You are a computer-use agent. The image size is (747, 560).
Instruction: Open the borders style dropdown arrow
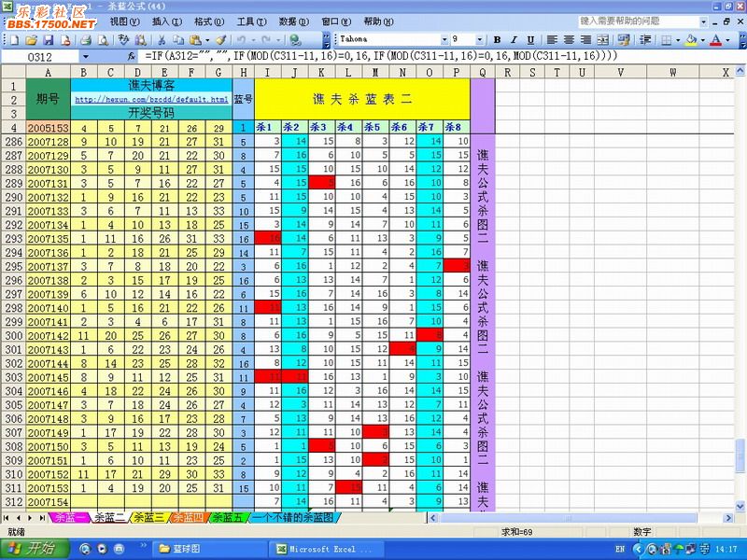[678, 40]
